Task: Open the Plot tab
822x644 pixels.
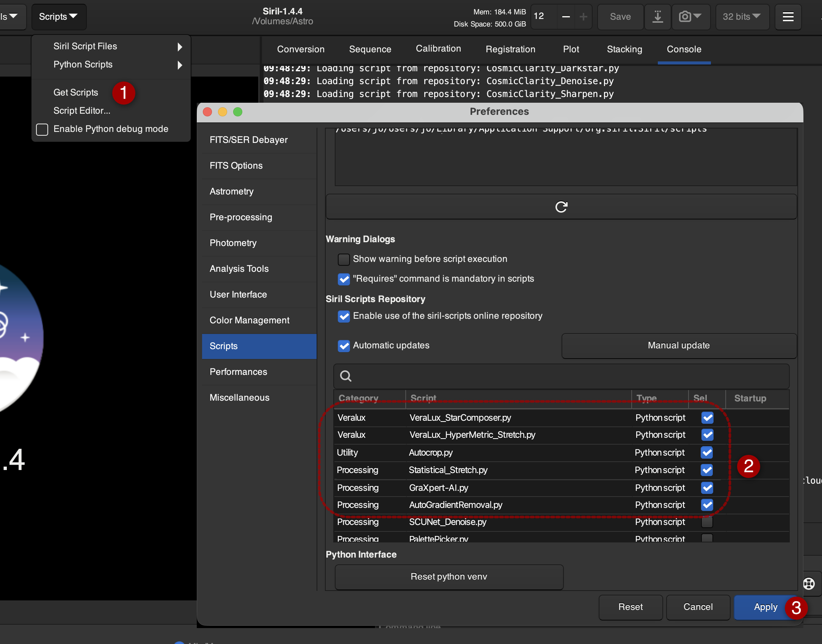Action: tap(571, 49)
